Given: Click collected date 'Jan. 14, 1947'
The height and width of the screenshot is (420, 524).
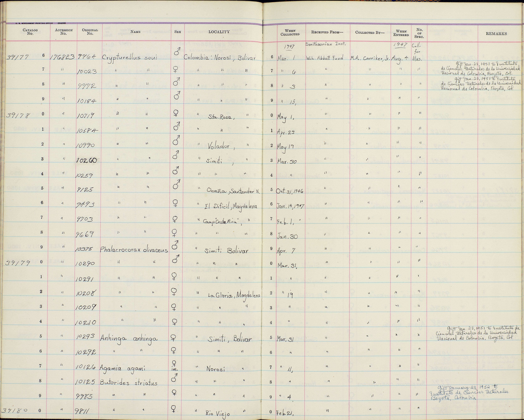Looking at the screenshot, I should (290, 206).
